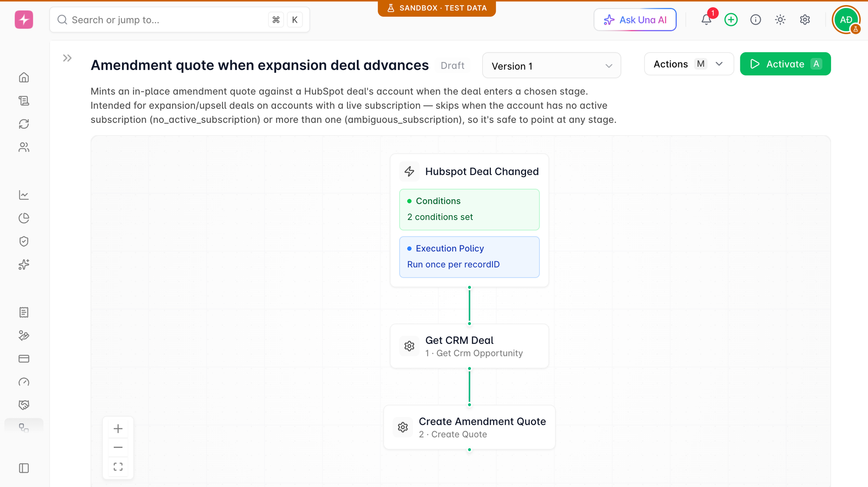Image resolution: width=868 pixels, height=487 pixels.
Task: Open settings gear in top bar
Action: point(805,20)
